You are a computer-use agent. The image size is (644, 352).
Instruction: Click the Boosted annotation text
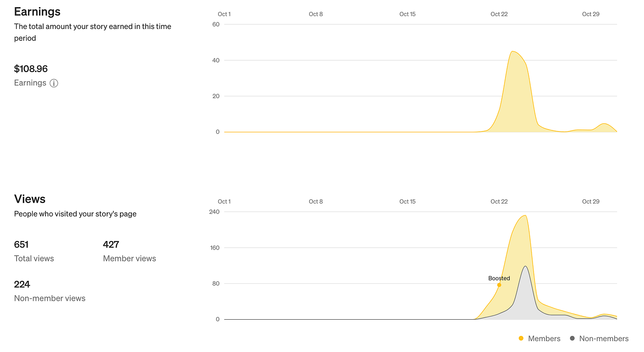coord(499,278)
